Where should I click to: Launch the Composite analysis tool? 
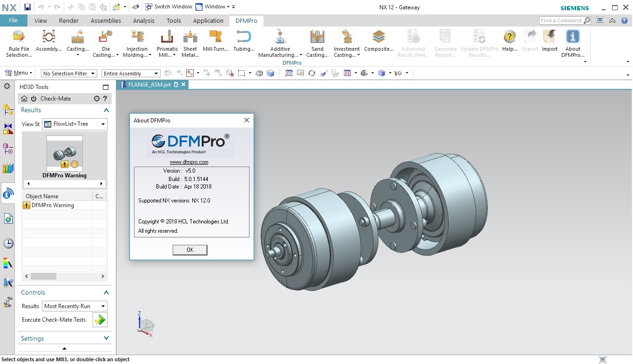pyautogui.click(x=379, y=41)
